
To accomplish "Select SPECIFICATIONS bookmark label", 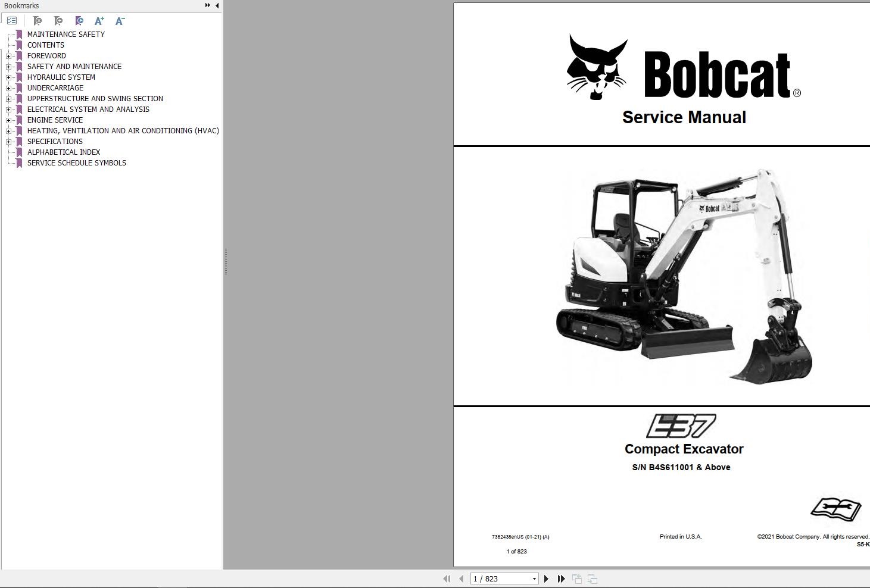I will 55,142.
